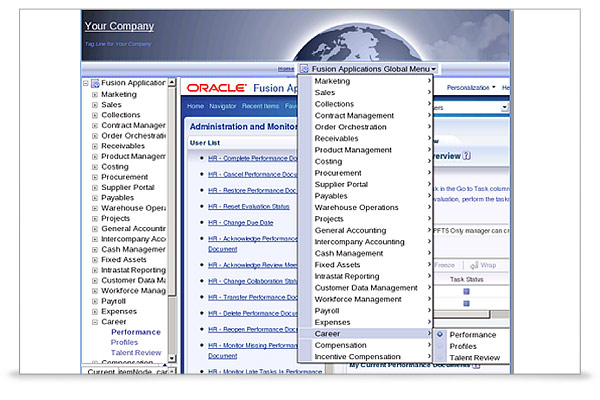Click the first Task Status square icon
The height and width of the screenshot is (400, 600).
coord(466,292)
